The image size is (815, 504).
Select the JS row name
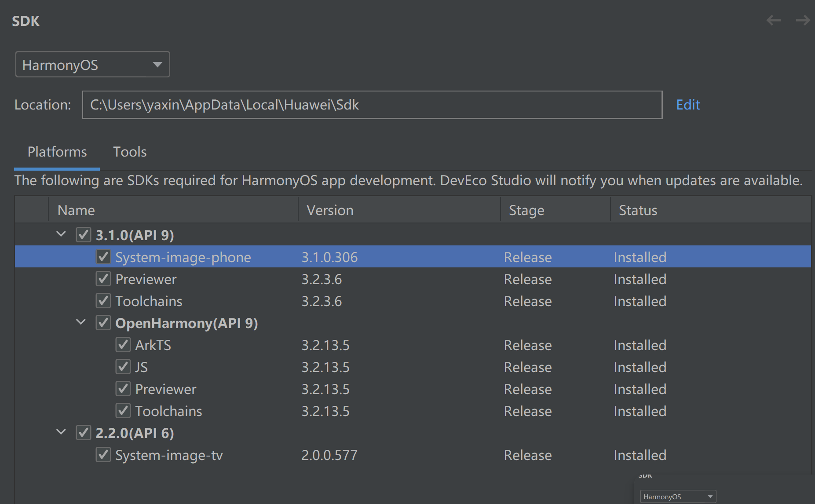pos(141,367)
